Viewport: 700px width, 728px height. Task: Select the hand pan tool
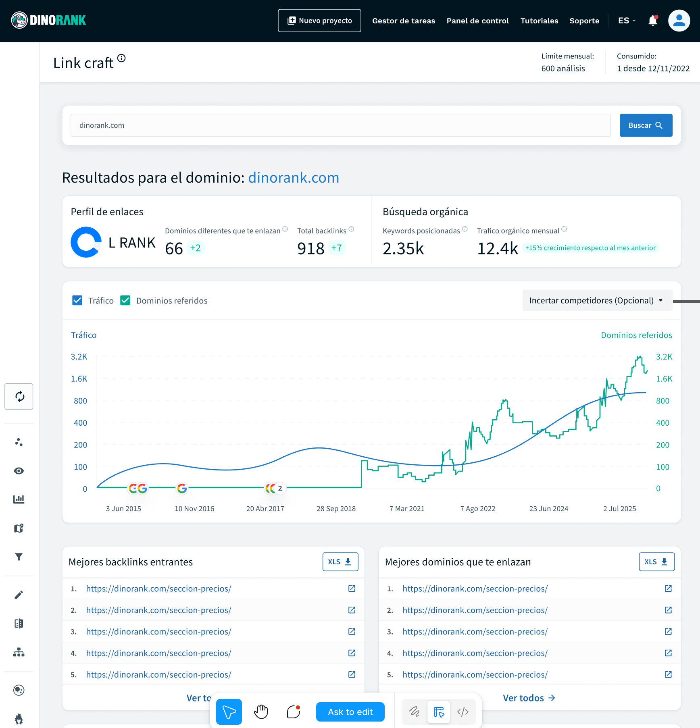click(261, 712)
